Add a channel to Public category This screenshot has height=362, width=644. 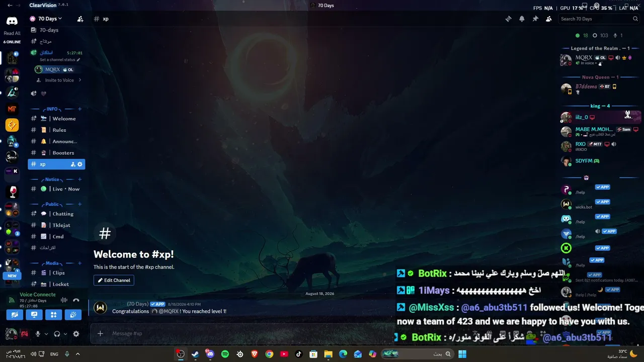79,204
